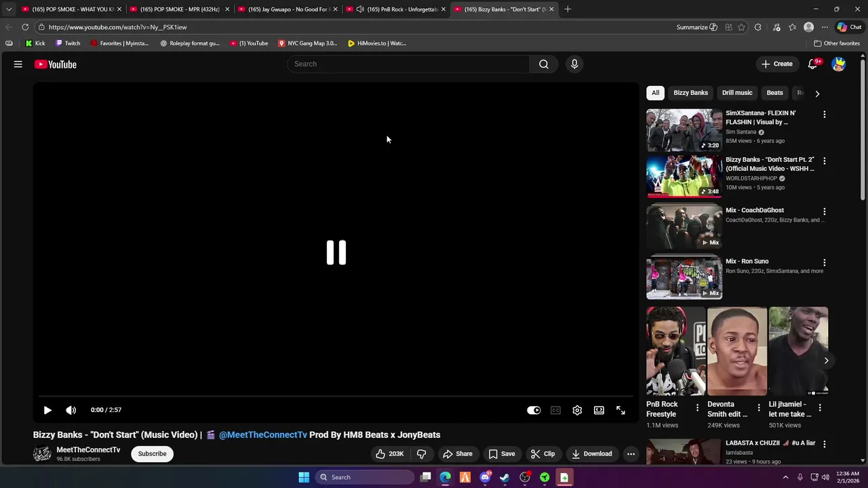Click the YouTube search field

[x=408, y=64]
